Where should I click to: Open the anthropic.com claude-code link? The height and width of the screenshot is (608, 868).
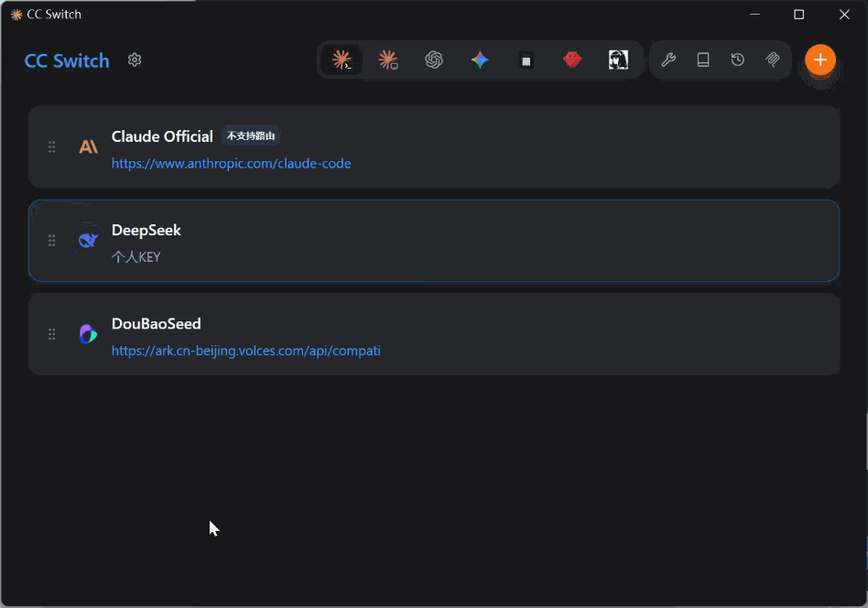(232, 163)
